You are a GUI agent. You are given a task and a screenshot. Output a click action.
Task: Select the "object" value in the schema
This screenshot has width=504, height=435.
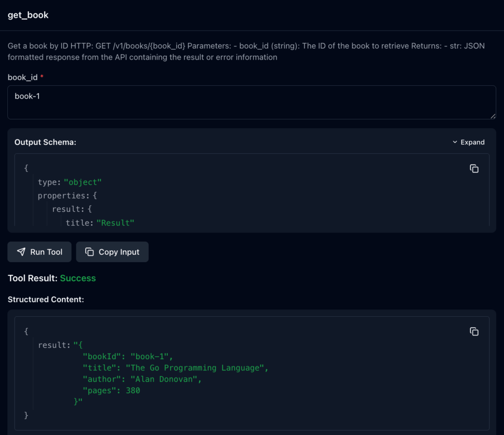coord(83,182)
